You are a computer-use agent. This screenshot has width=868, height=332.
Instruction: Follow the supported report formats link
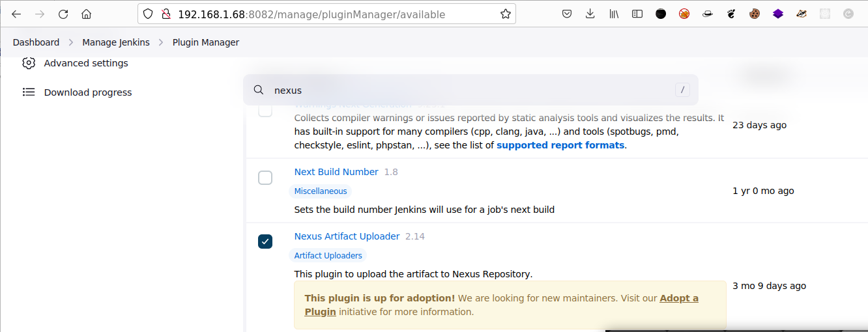click(560, 145)
